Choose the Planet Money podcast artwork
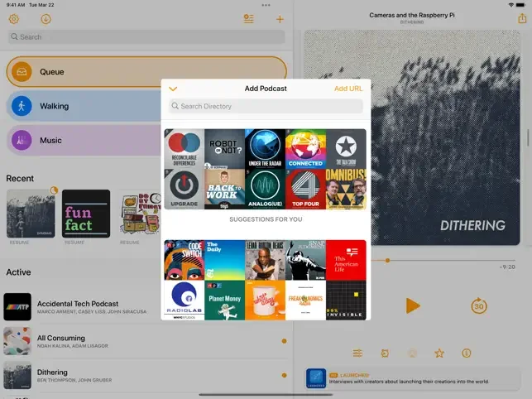 coord(224,300)
